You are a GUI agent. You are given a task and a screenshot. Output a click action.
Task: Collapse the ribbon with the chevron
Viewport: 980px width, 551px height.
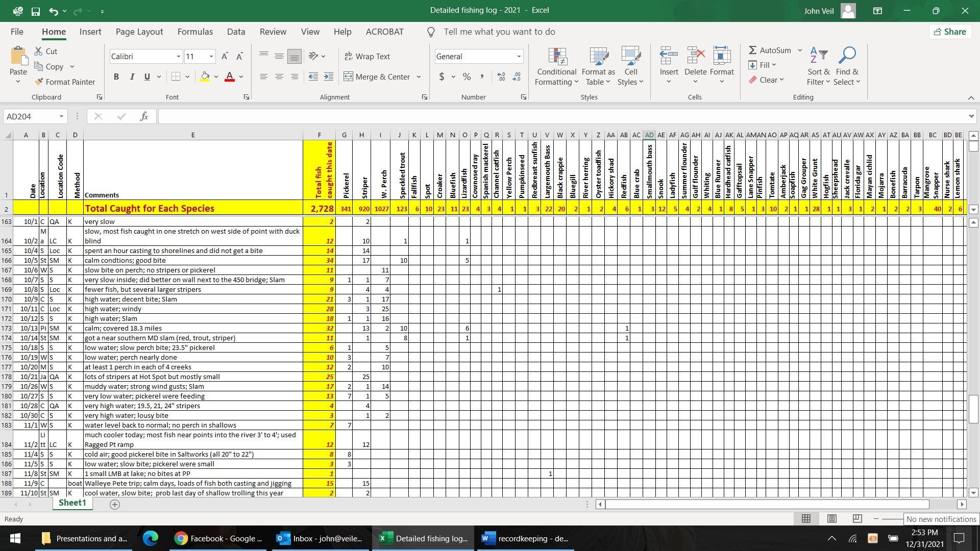971,97
